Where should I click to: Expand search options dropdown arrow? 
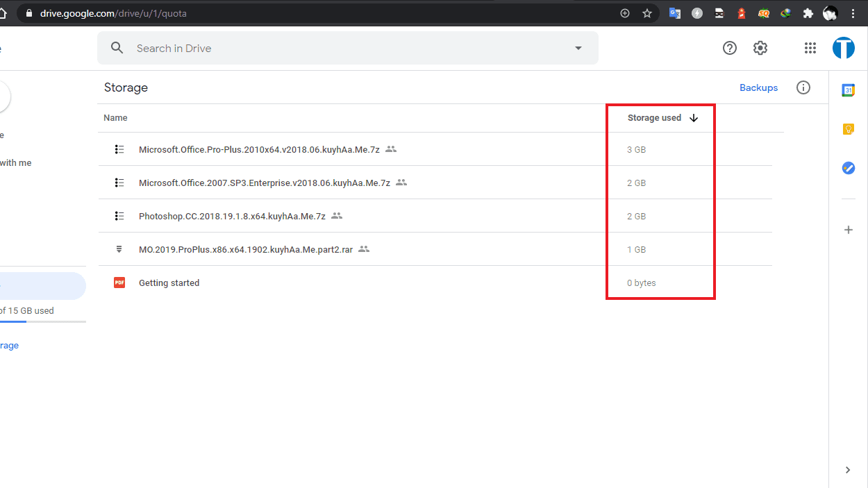[x=578, y=48]
